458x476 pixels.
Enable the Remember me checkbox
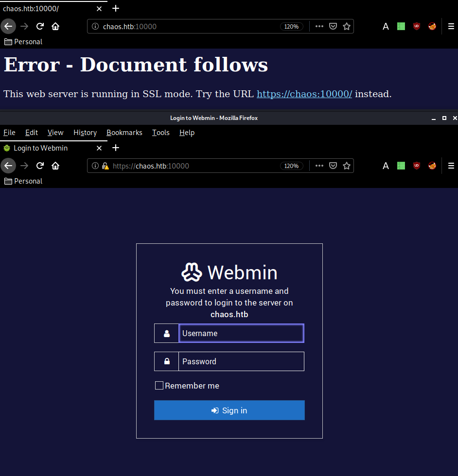[159, 386]
